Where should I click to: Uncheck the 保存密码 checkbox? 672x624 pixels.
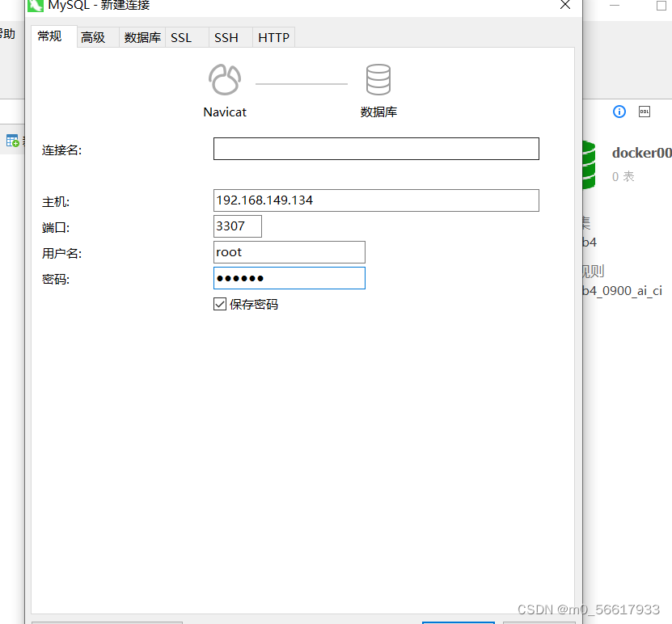[220, 304]
